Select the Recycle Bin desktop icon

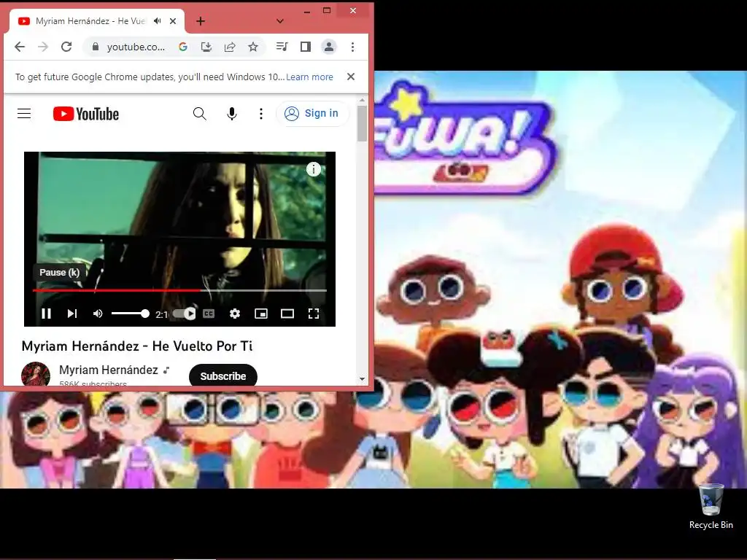(x=711, y=507)
